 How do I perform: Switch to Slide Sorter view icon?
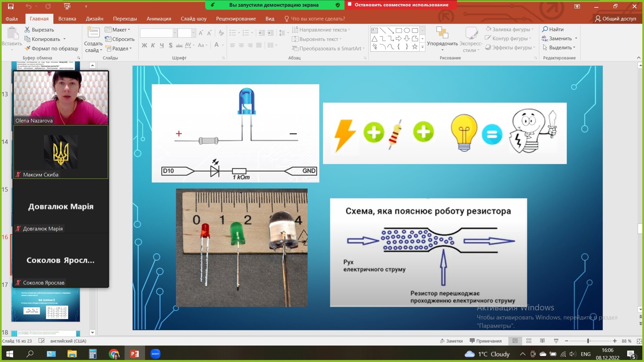pyautogui.click(x=529, y=341)
